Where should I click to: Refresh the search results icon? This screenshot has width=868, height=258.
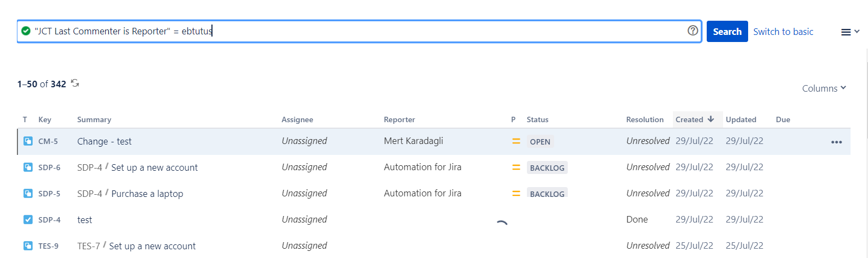75,83
